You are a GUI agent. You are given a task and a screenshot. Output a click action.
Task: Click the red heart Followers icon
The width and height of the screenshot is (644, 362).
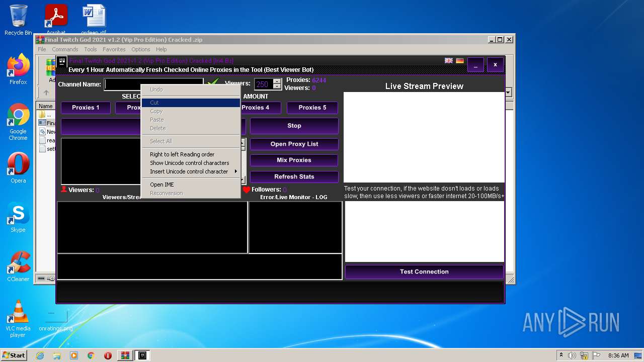(247, 190)
